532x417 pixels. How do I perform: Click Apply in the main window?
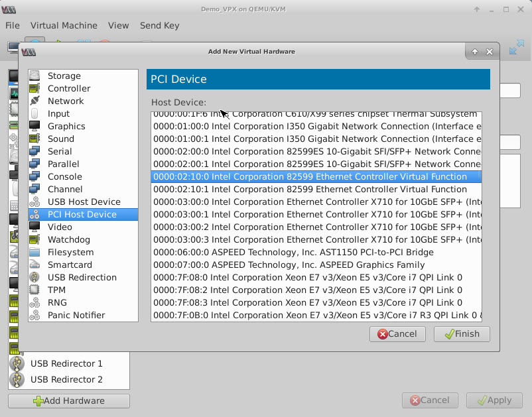(494, 400)
